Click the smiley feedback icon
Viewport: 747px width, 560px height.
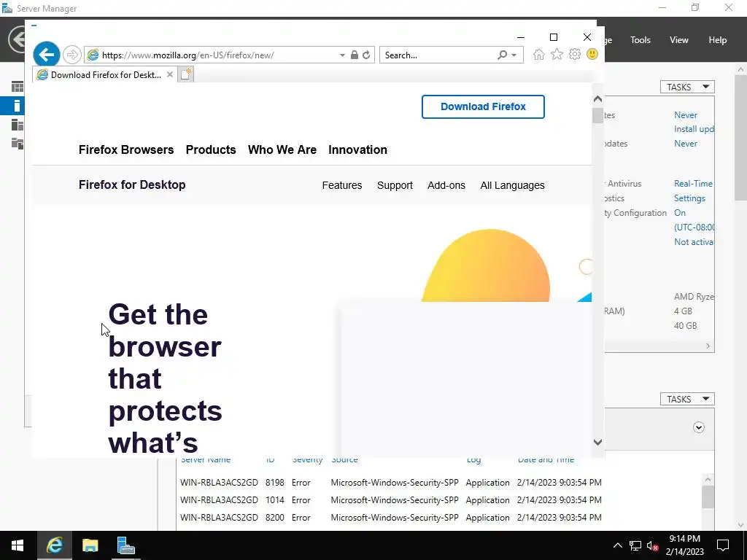[592, 54]
